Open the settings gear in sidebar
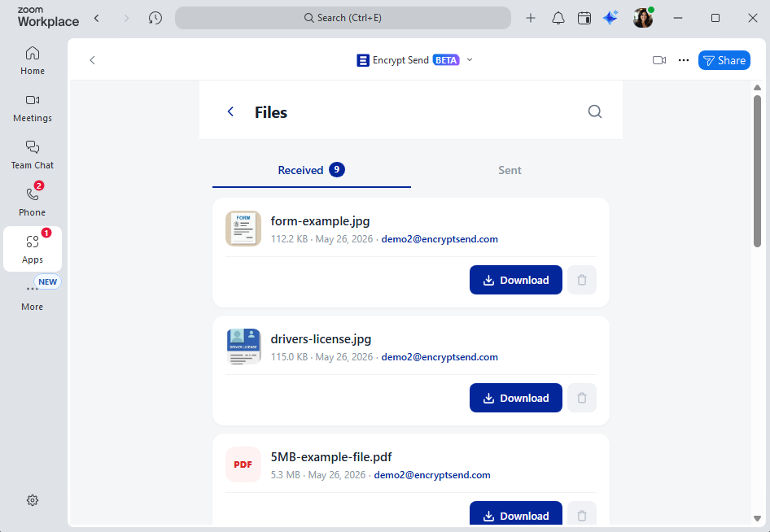This screenshot has width=770, height=532. (x=33, y=500)
